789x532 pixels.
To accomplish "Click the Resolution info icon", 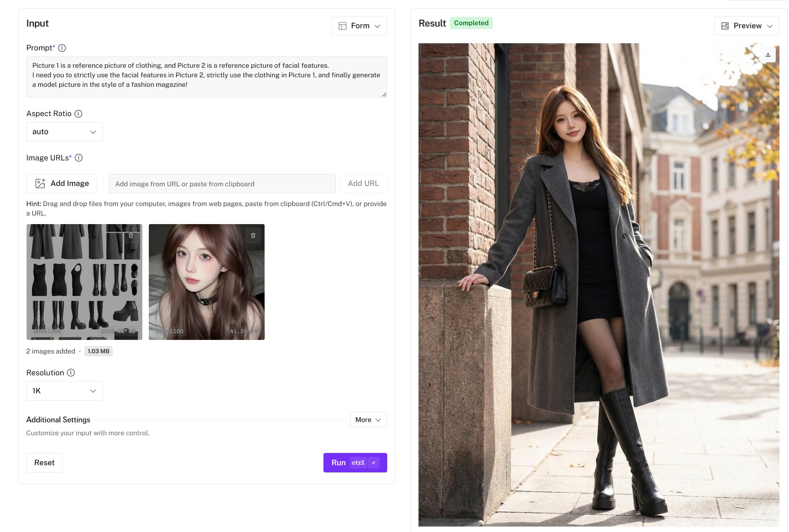I will click(71, 373).
